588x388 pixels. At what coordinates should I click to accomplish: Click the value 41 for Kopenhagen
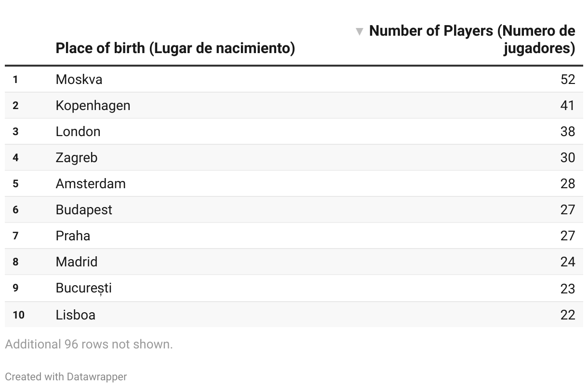pos(568,105)
